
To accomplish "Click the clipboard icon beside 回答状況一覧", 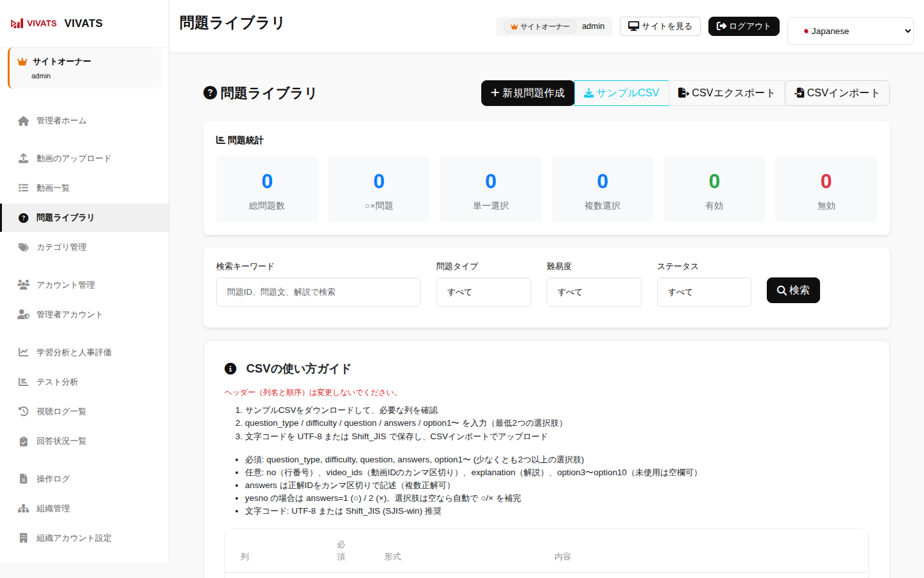I will pos(24,441).
